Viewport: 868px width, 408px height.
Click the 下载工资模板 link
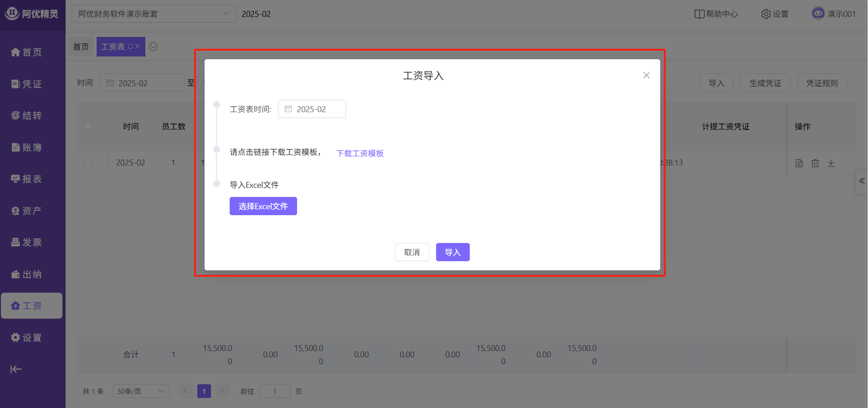coord(360,153)
